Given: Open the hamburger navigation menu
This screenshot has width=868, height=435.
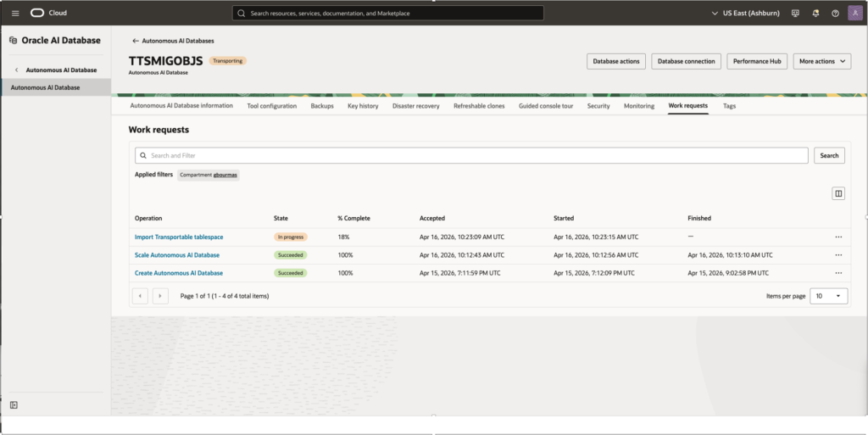Looking at the screenshot, I should pos(15,14).
